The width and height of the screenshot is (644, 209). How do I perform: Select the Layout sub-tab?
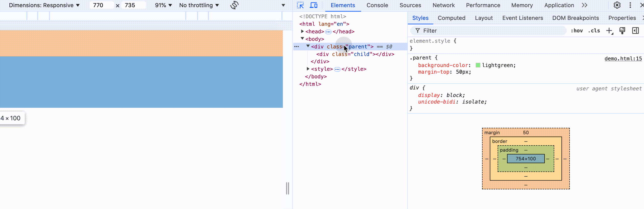484,18
